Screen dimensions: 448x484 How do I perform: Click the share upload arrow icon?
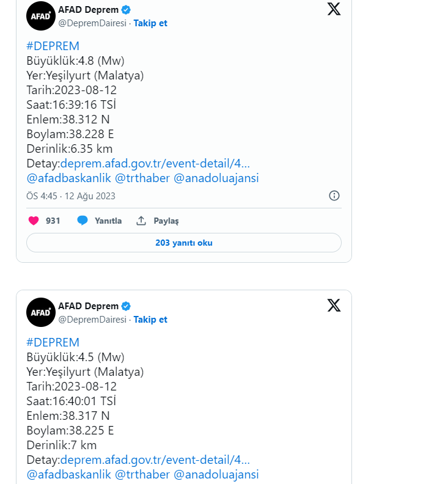[141, 221]
